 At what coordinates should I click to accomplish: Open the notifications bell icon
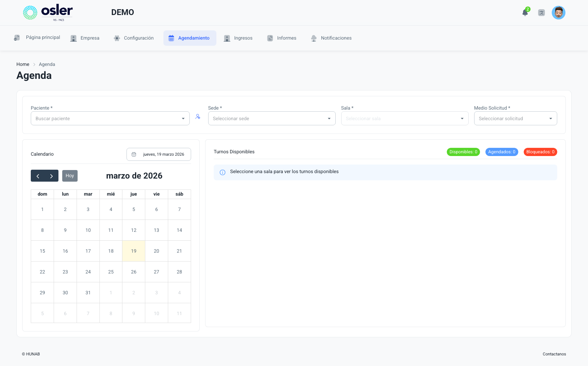pyautogui.click(x=525, y=13)
